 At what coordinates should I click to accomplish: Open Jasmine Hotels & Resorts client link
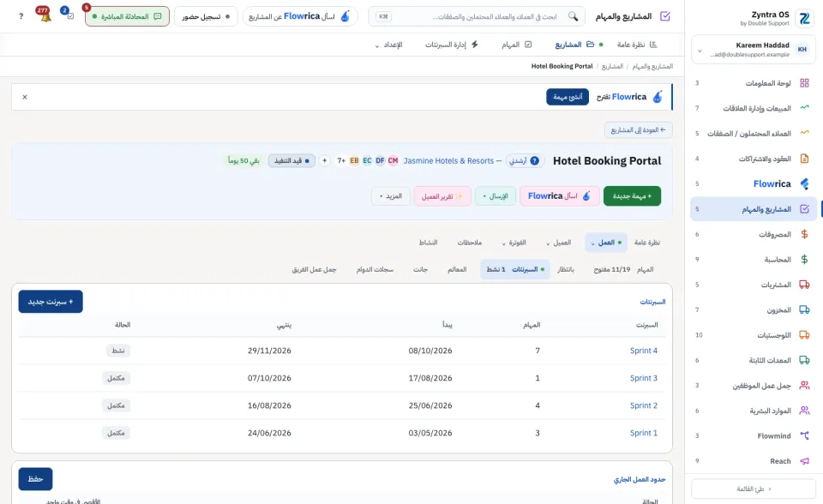click(x=448, y=160)
